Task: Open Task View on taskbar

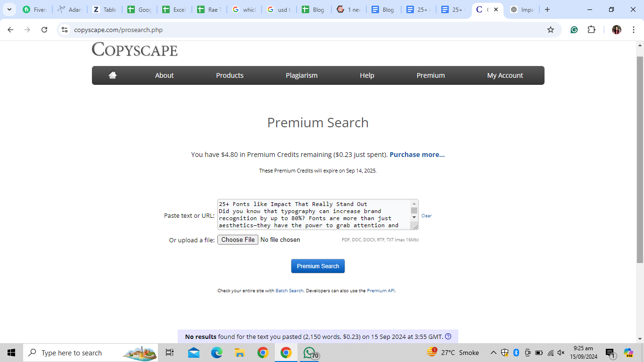Action: pyautogui.click(x=170, y=353)
